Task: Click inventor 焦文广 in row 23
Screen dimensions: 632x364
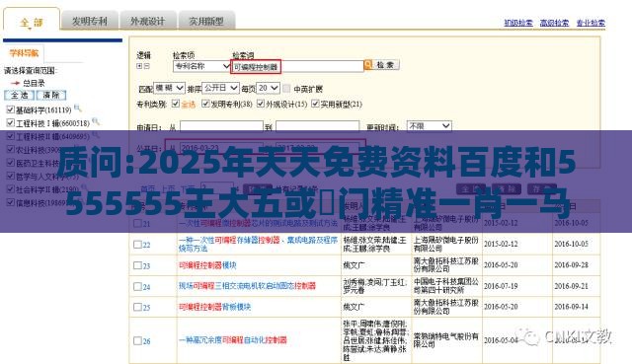Action: click(x=354, y=265)
